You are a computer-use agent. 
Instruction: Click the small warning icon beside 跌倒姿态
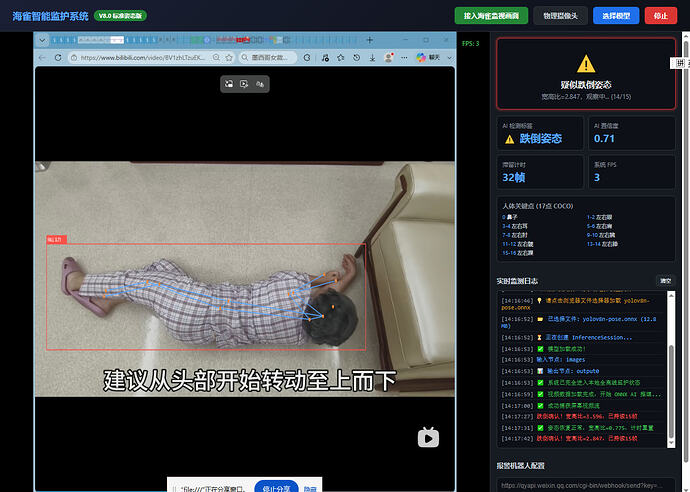click(x=510, y=140)
